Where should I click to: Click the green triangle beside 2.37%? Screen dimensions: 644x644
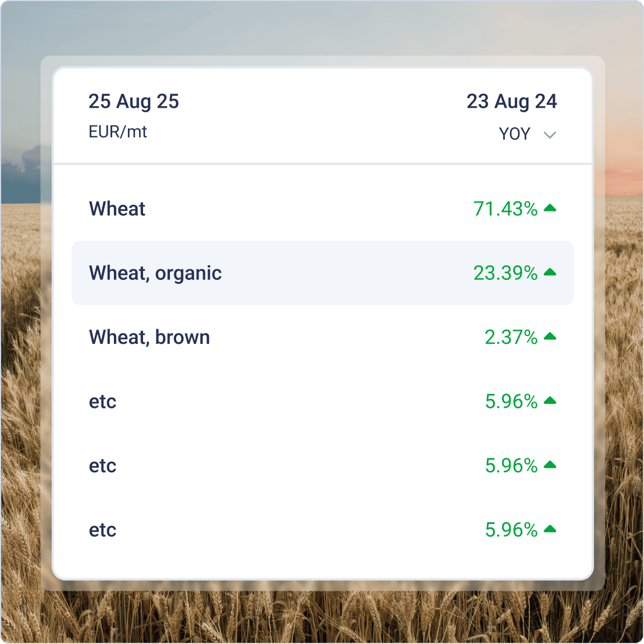(550, 337)
